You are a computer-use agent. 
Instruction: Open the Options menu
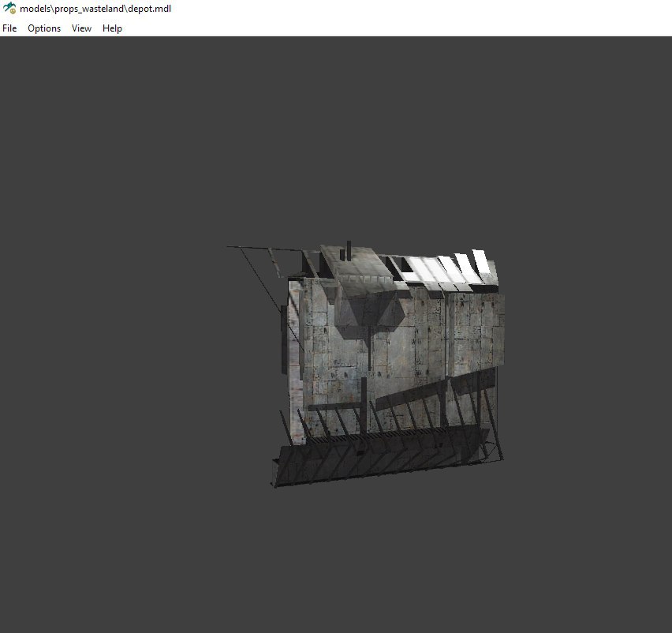tap(44, 28)
